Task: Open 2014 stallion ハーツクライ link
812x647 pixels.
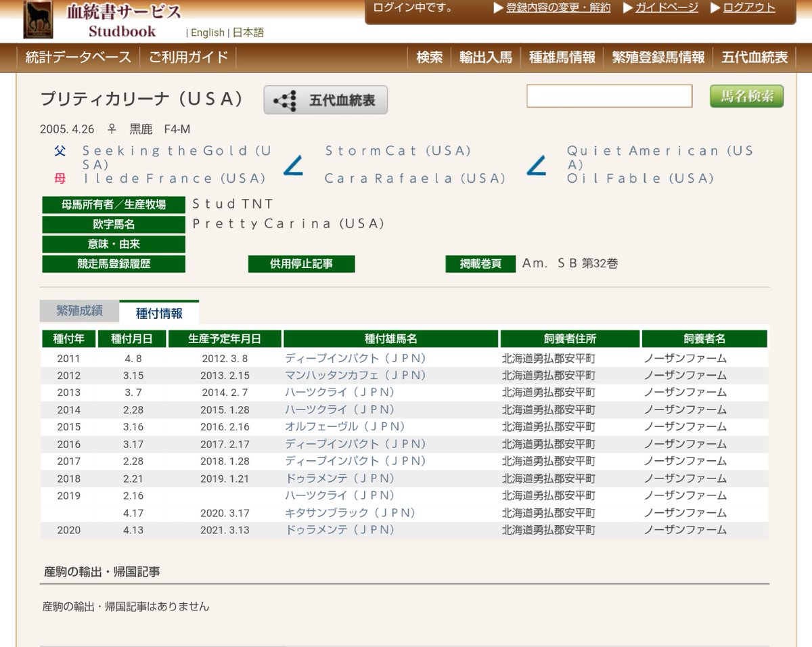Action: [x=340, y=409]
